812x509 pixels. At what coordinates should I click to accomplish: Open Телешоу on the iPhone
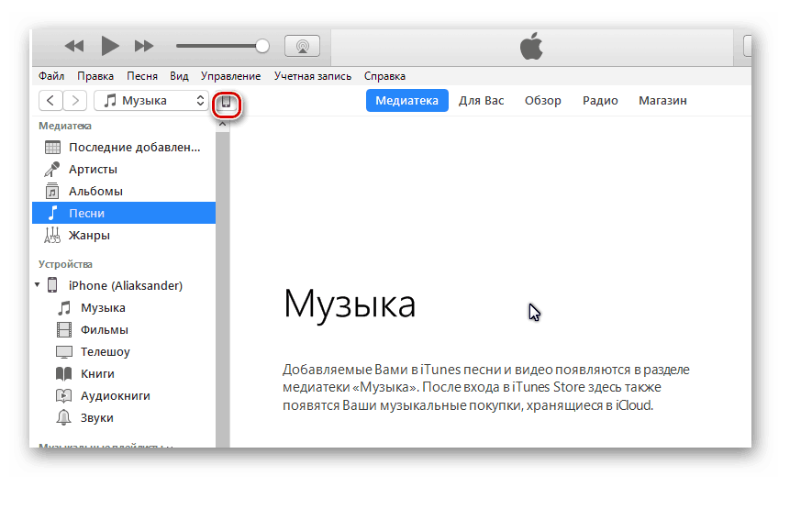tap(106, 351)
